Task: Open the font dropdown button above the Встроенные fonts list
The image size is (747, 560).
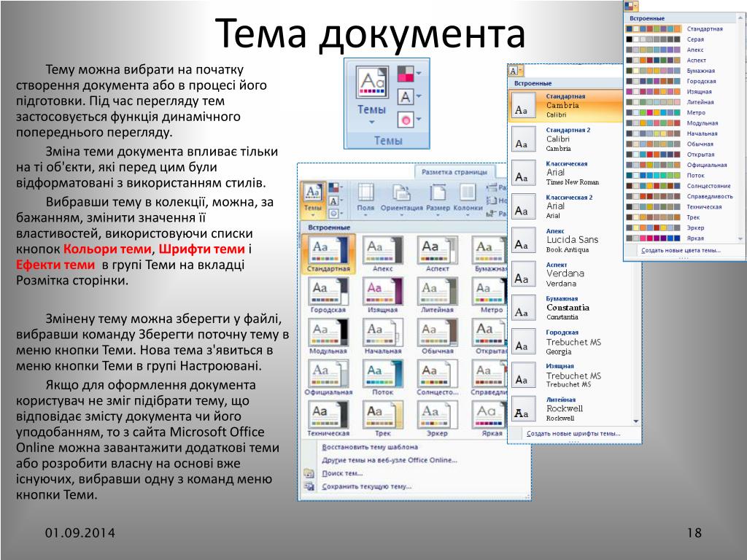Action: coord(515,71)
